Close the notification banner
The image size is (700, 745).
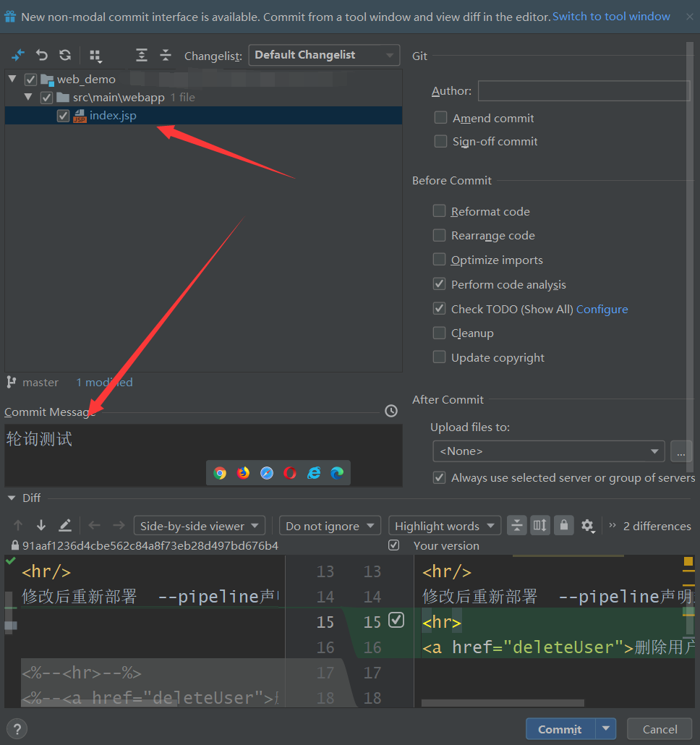click(x=690, y=17)
